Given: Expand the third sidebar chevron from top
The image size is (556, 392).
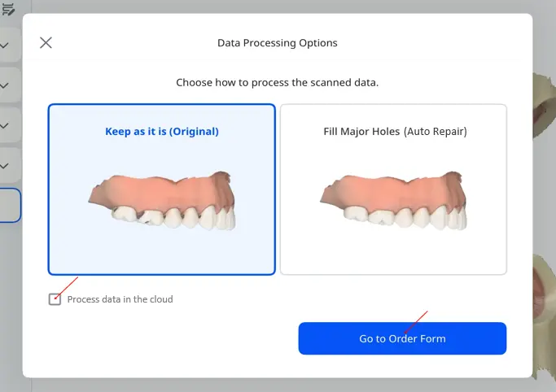Looking at the screenshot, I should pyautogui.click(x=4, y=126).
